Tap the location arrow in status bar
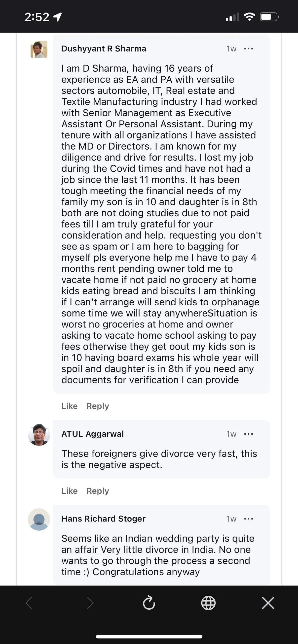Screen dimensions: 298x644 [58, 17]
